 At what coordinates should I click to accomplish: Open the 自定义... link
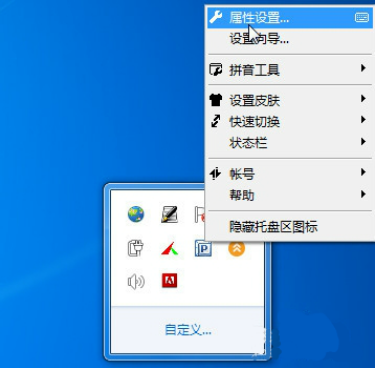click(x=188, y=330)
